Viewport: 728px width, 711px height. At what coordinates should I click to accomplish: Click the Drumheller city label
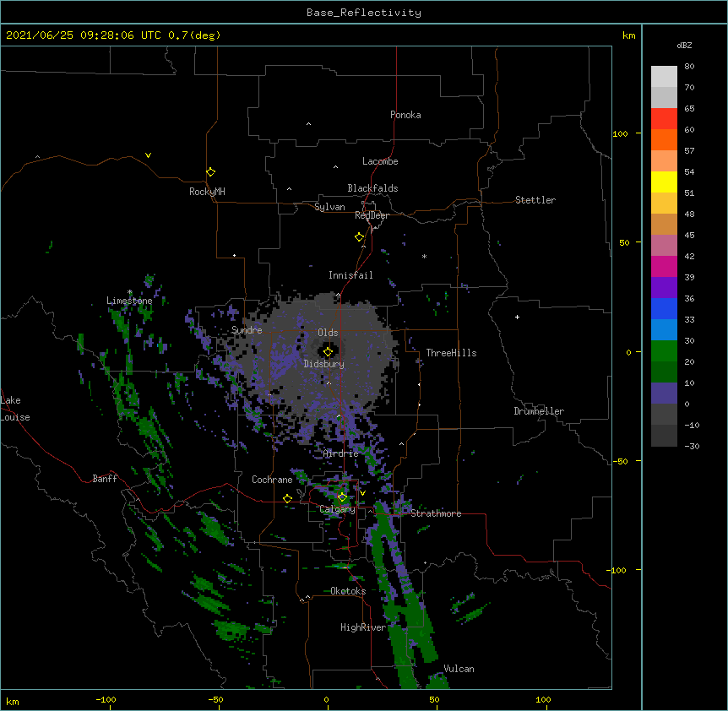[539, 411]
